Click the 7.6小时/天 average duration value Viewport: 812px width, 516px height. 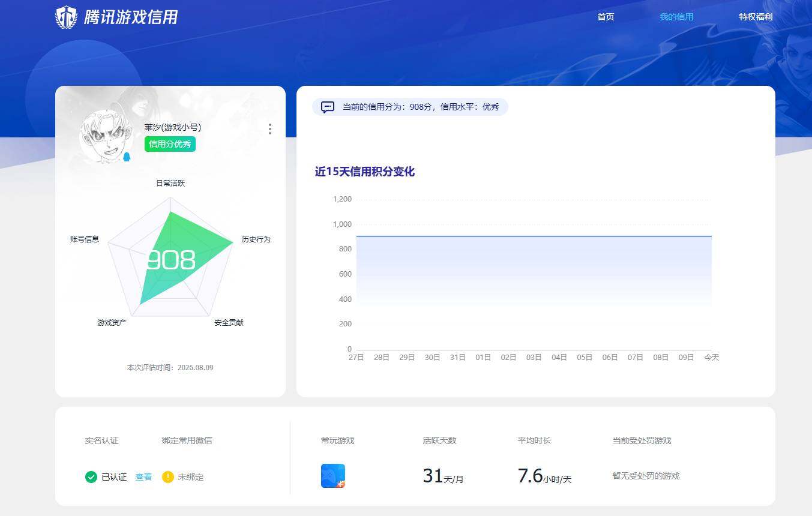544,476
